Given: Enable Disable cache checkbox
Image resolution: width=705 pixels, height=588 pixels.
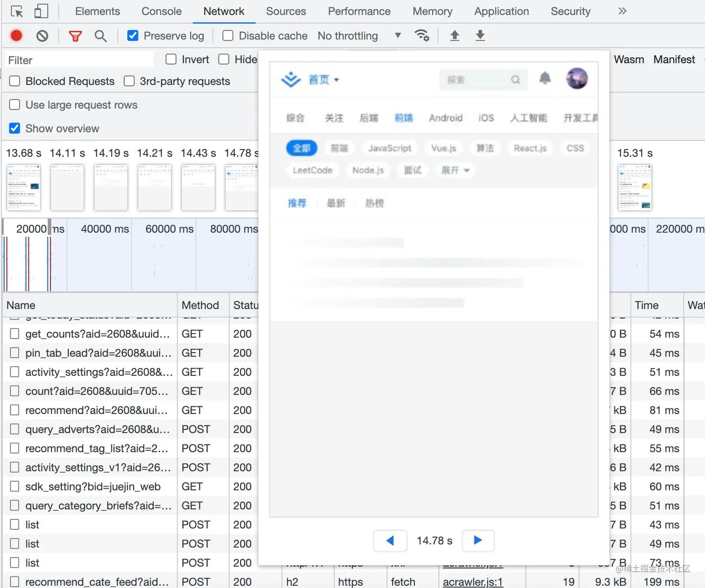Looking at the screenshot, I should tap(228, 35).
